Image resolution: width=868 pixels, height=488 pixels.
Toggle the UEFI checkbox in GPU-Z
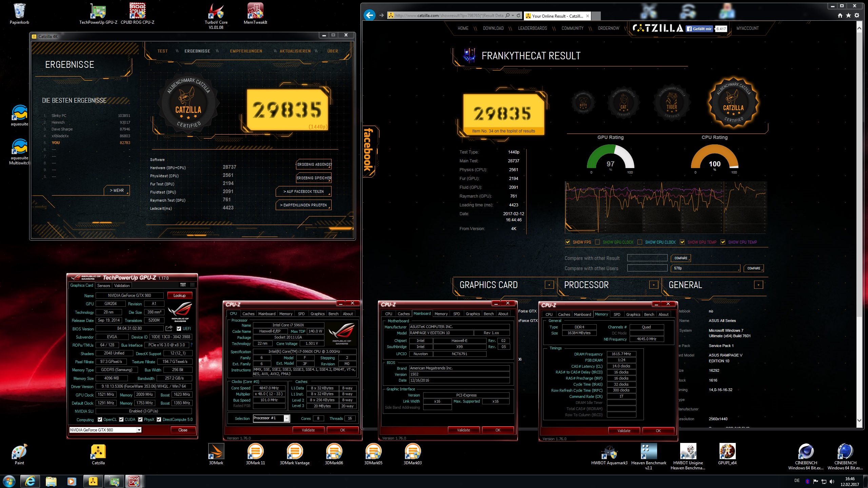click(179, 328)
